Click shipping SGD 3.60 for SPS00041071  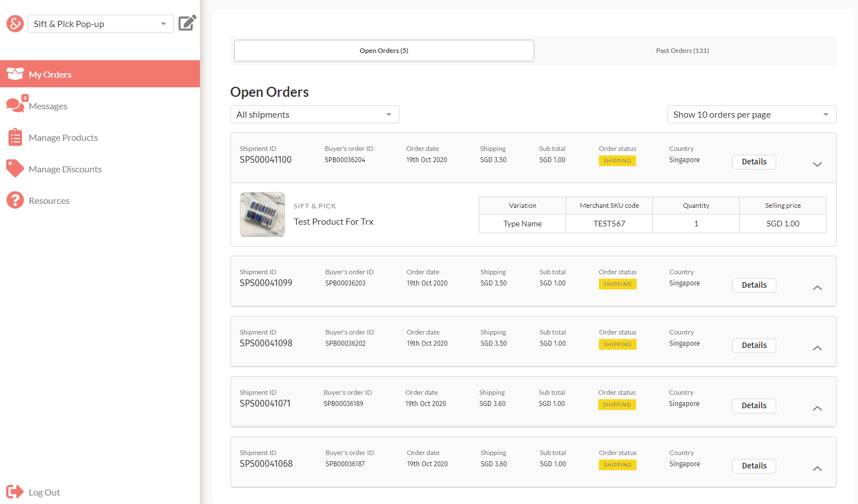(x=492, y=404)
